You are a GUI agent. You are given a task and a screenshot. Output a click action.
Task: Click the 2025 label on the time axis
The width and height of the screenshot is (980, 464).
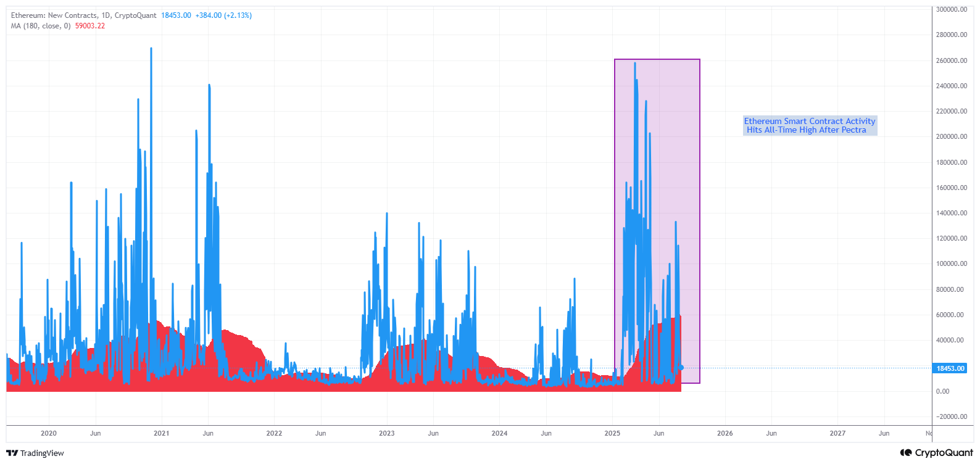pos(612,433)
